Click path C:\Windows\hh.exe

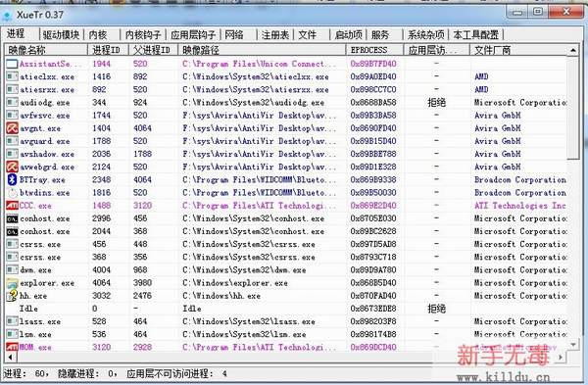[221, 296]
